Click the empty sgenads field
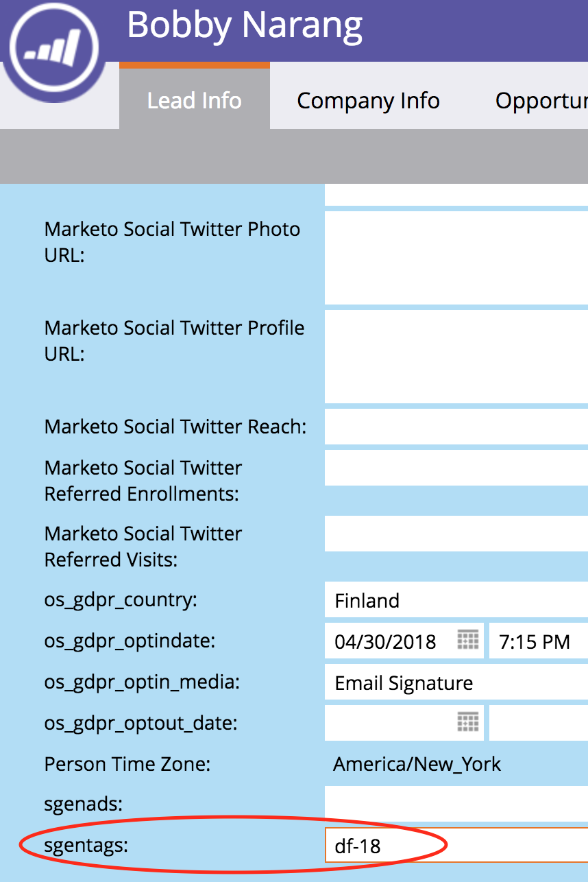 [456, 804]
